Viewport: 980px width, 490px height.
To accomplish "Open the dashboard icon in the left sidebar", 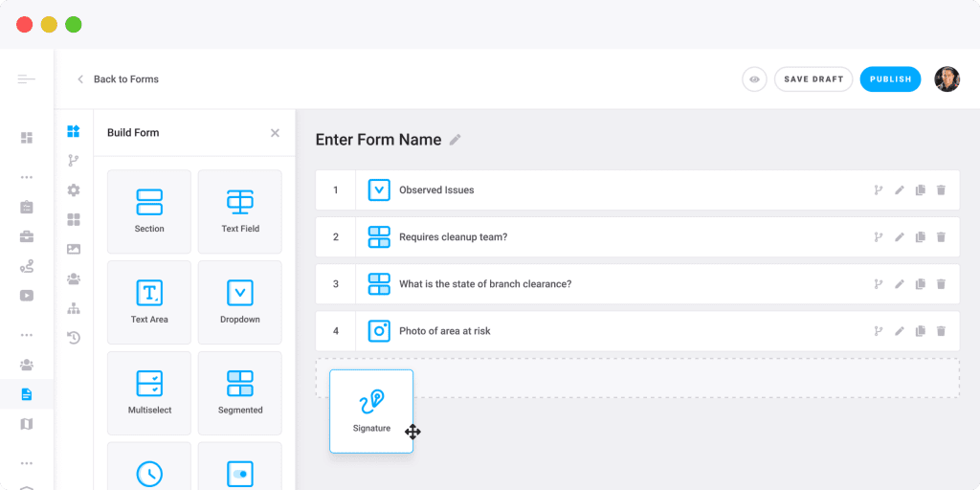I will [x=26, y=138].
